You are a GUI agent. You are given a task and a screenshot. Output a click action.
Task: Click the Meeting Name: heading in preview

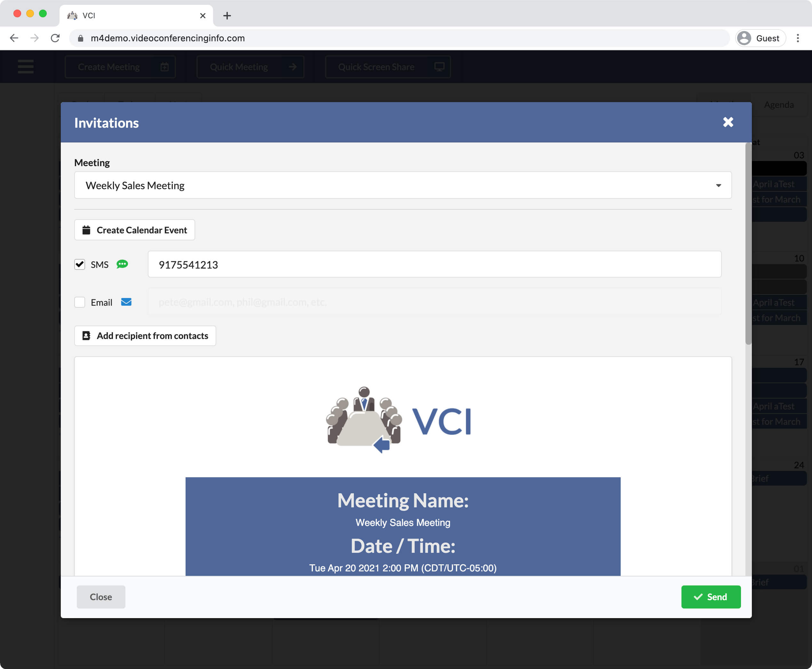pyautogui.click(x=403, y=500)
